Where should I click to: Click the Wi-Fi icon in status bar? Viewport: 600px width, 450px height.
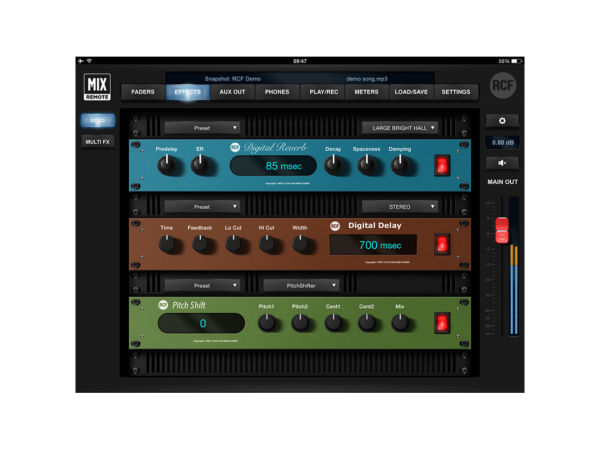click(89, 61)
